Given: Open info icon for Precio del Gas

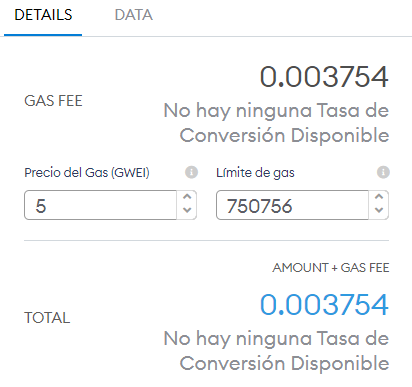Looking at the screenshot, I should coord(191,172).
